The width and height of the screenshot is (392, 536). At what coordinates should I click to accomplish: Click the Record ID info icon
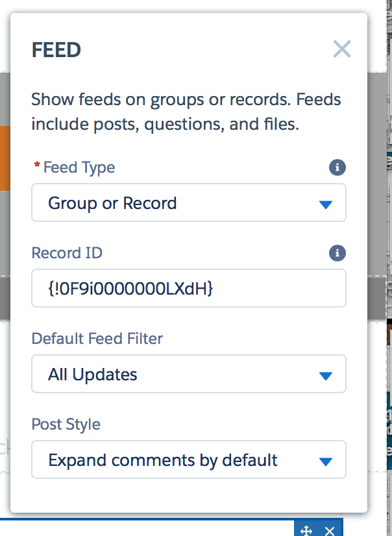(x=337, y=253)
